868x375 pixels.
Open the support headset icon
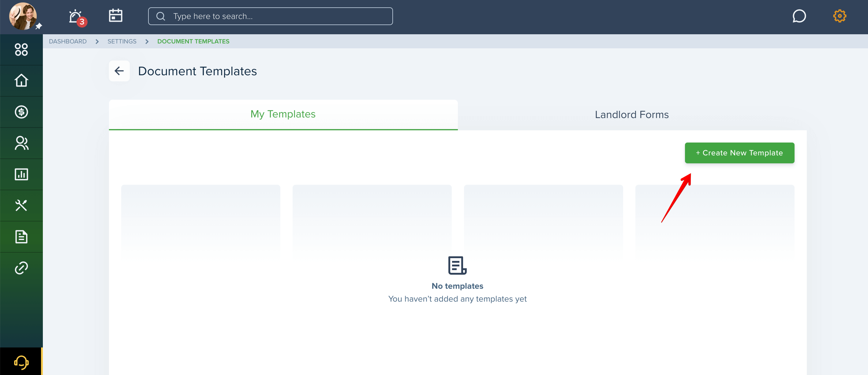coord(21,362)
